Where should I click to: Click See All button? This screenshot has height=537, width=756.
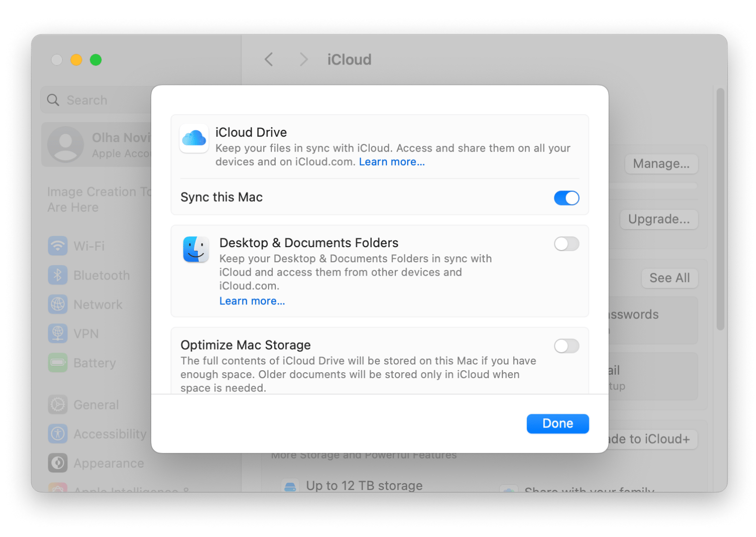[x=669, y=278]
